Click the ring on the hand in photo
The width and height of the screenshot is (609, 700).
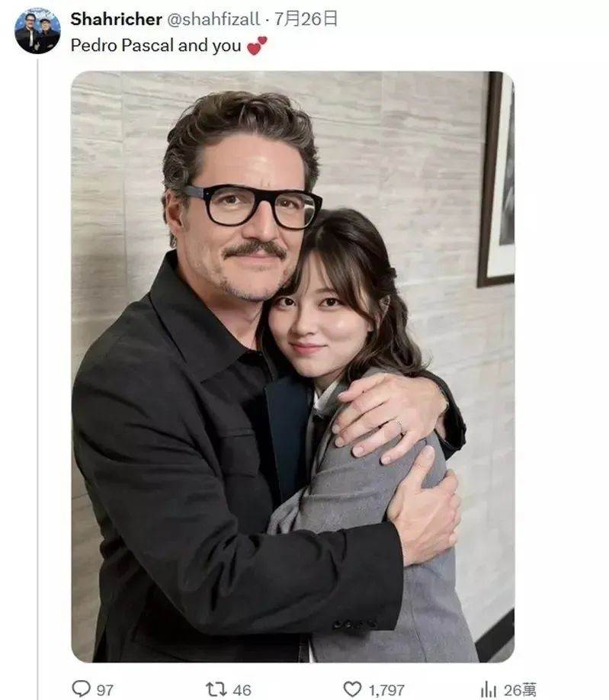click(399, 426)
